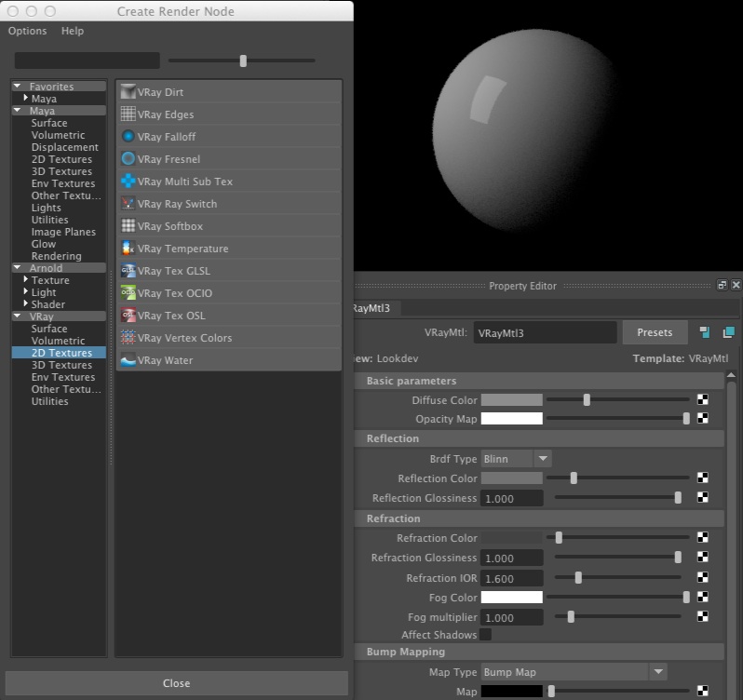743x700 pixels.
Task: Click the VRay Fresnel ring icon
Action: click(x=128, y=158)
